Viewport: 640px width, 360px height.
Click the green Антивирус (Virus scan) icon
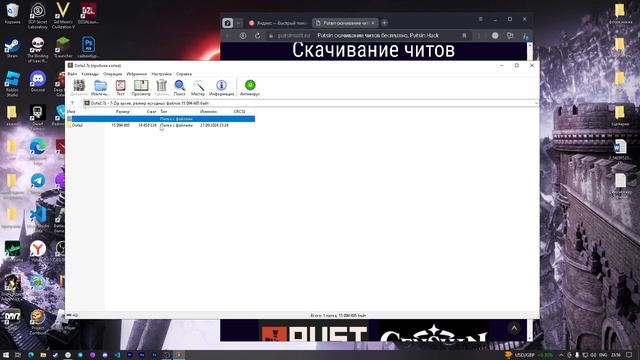[250, 87]
